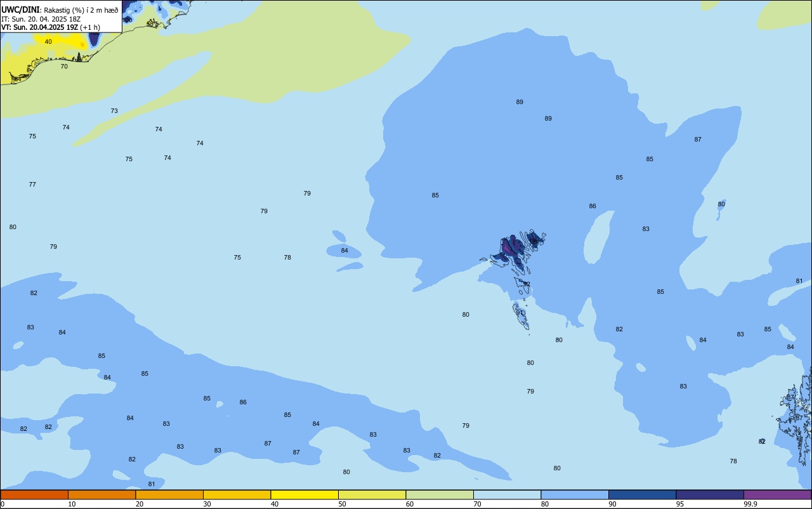Viewport: 812px width, 509px height.
Task: Click the 73 humidity value on map
Action: (114, 111)
